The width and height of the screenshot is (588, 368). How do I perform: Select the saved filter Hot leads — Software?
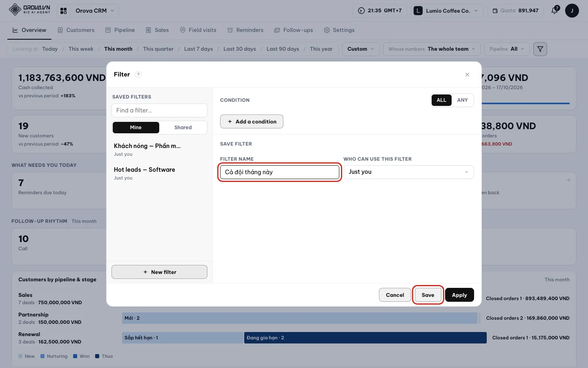159,173
